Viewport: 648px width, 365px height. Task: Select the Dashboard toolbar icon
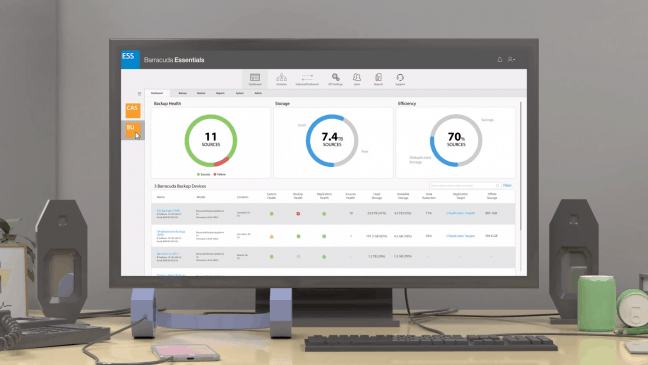(x=255, y=79)
